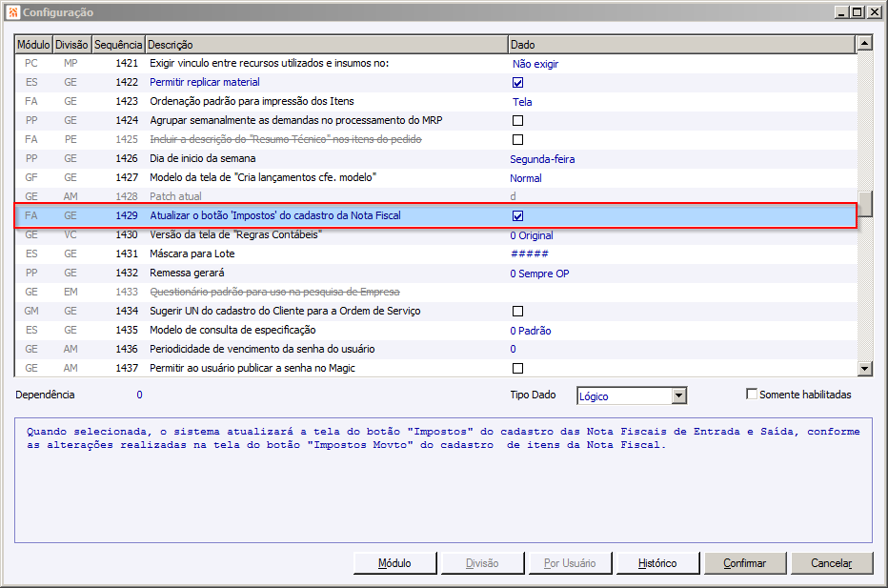Click the Divisão button
888x588 pixels.
point(482,563)
